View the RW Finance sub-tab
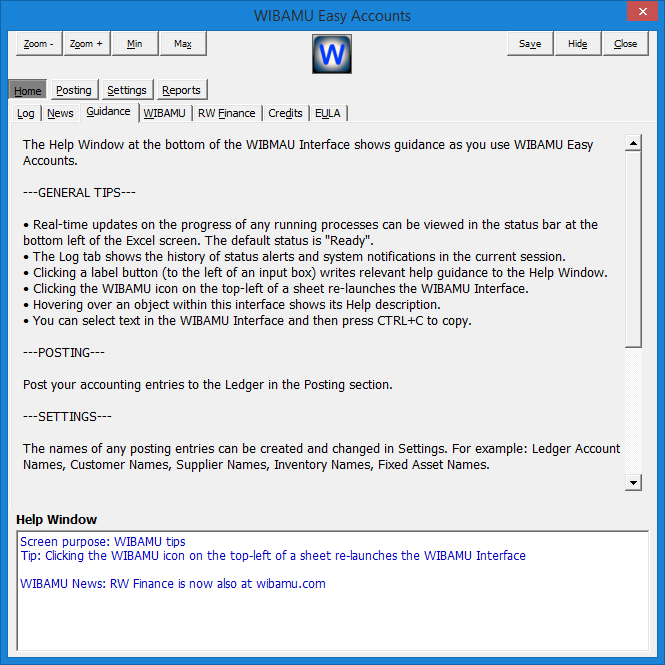 pos(226,113)
